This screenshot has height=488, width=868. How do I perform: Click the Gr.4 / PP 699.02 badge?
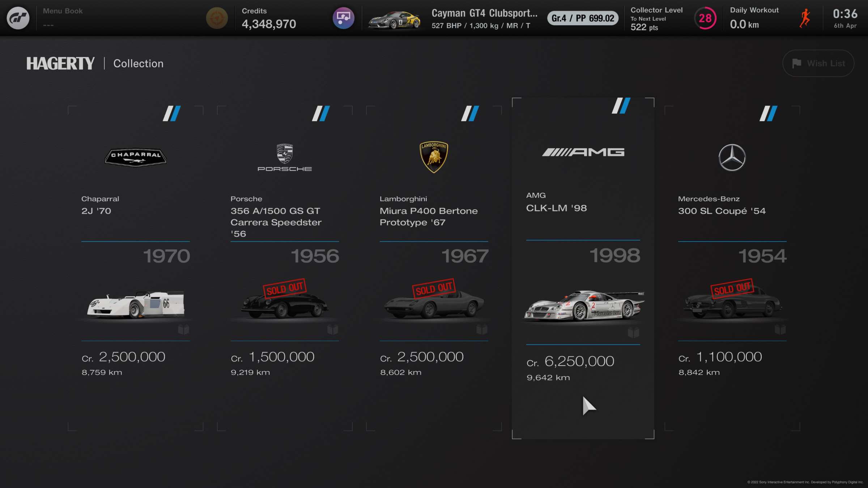click(583, 18)
